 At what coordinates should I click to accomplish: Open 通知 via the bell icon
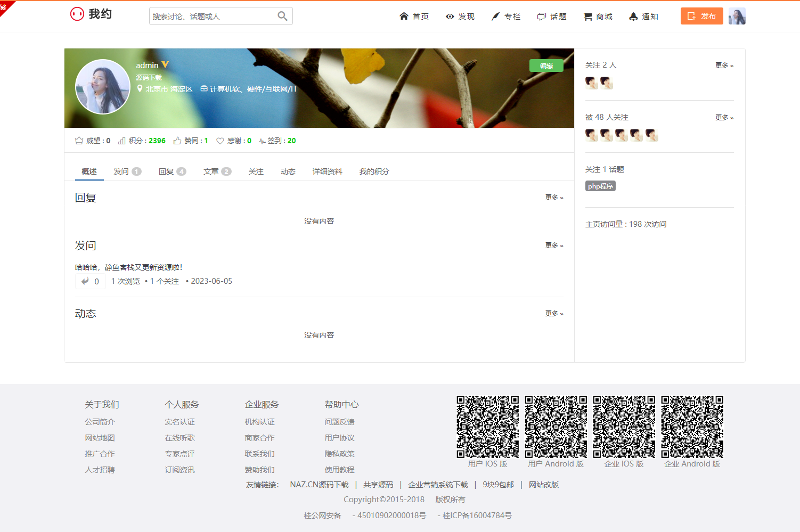(x=633, y=17)
